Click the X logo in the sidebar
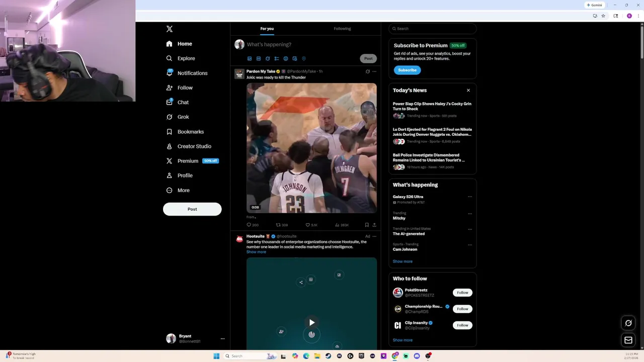 point(170,29)
